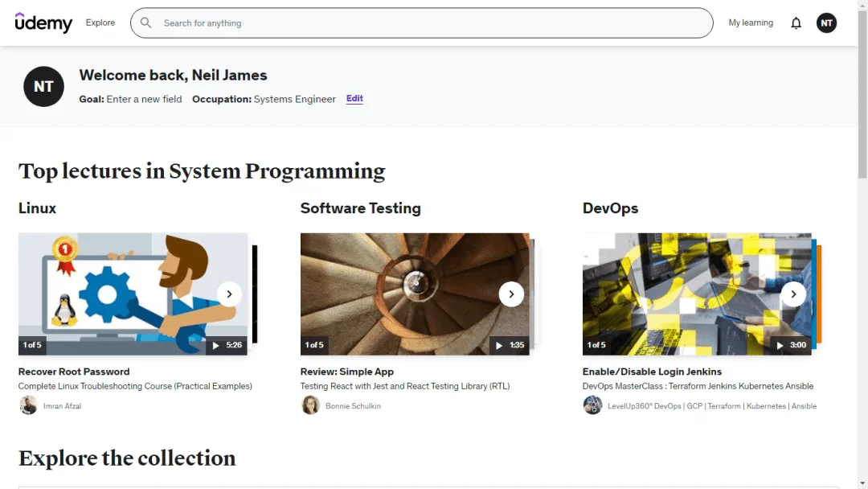
Task: Click Bonnie Schulkin instructor avatar
Action: coord(310,405)
